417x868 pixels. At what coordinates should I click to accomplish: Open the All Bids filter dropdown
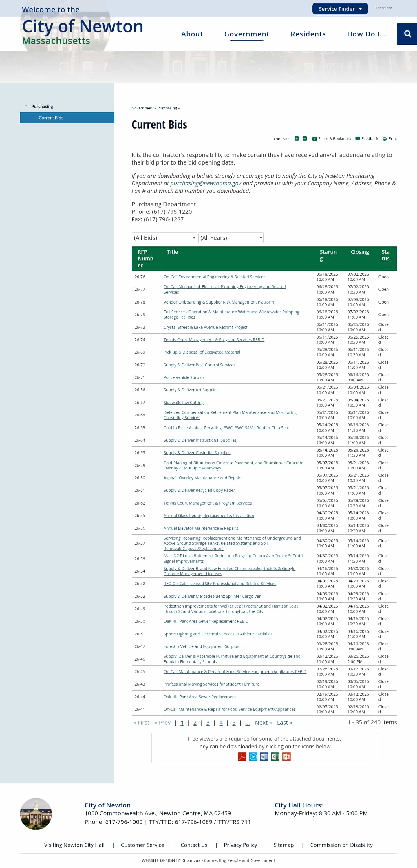[x=164, y=237]
